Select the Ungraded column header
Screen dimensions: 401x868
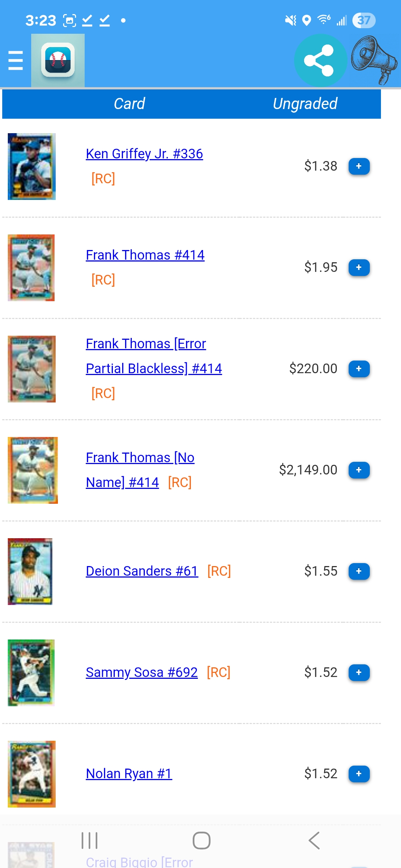pyautogui.click(x=305, y=104)
